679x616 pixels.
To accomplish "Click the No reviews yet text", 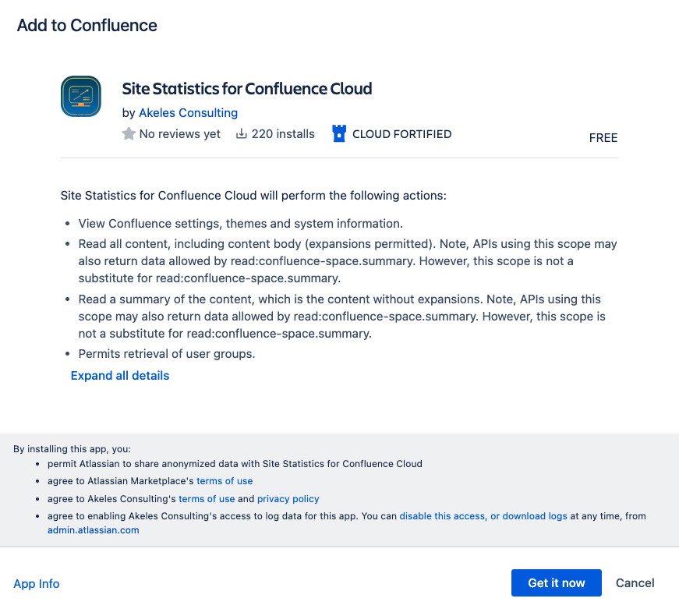I will click(x=179, y=134).
